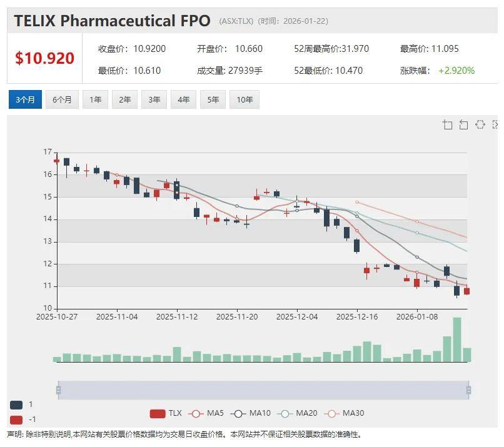The height and width of the screenshot is (447, 504).
Task: Toggle the MA20 moving average legend
Action: click(x=296, y=413)
